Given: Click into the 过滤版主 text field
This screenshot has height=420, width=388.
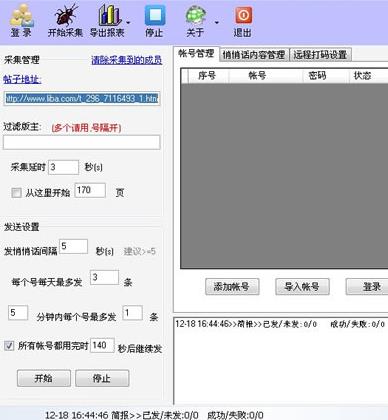Looking at the screenshot, I should (x=82, y=143).
